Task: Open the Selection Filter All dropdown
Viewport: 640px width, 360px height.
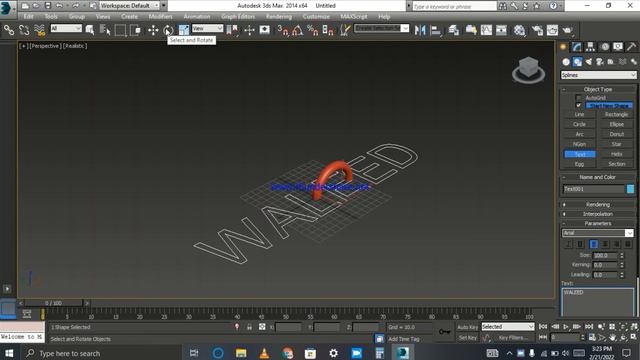Action: pyautogui.click(x=66, y=28)
